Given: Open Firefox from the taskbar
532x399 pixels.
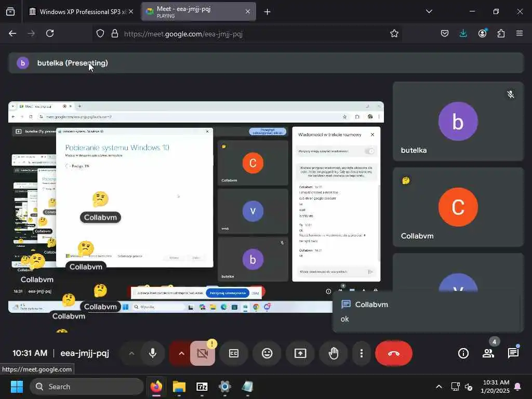Looking at the screenshot, I should tap(156, 387).
